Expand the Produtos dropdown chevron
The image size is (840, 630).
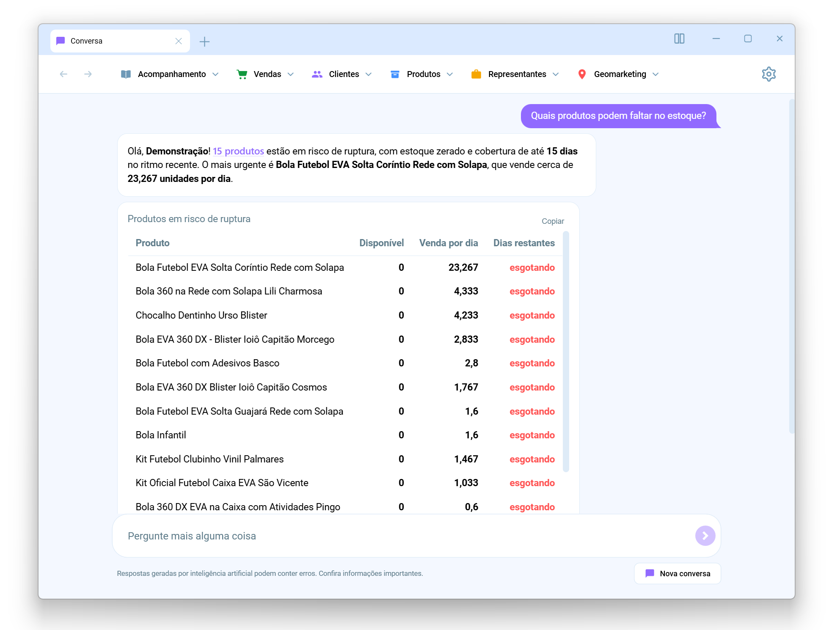click(449, 74)
